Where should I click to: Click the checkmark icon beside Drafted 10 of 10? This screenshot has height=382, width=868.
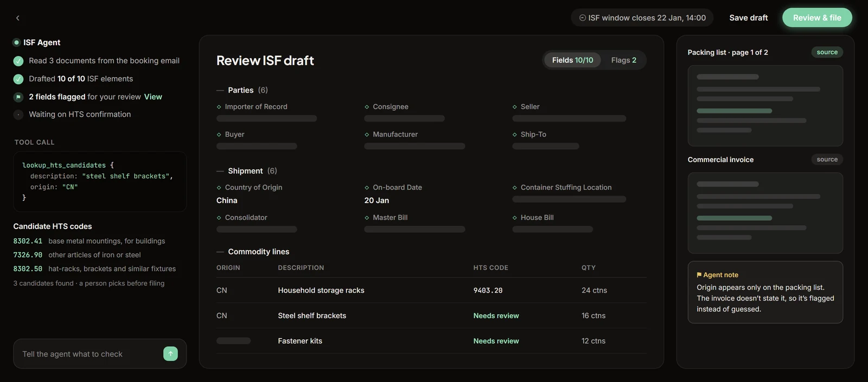tap(18, 79)
